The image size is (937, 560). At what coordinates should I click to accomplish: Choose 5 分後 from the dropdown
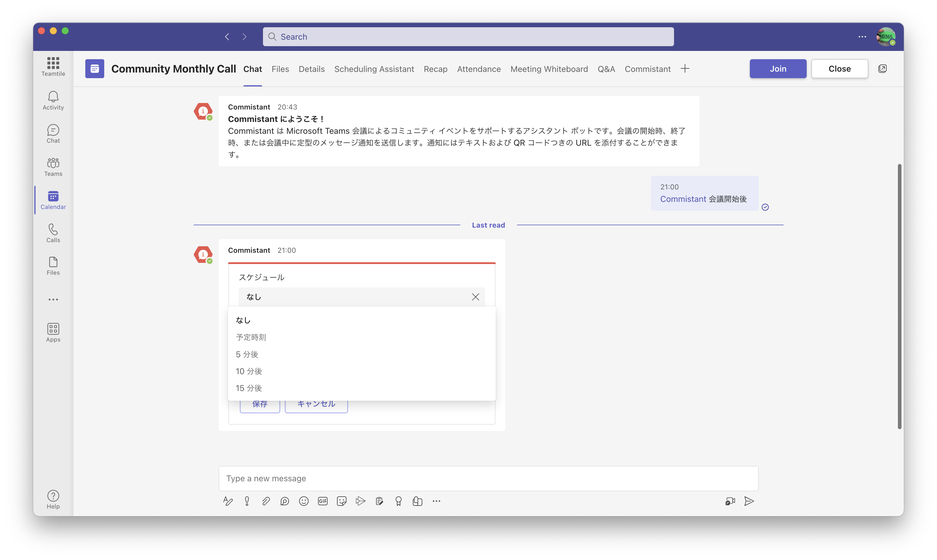pos(362,354)
